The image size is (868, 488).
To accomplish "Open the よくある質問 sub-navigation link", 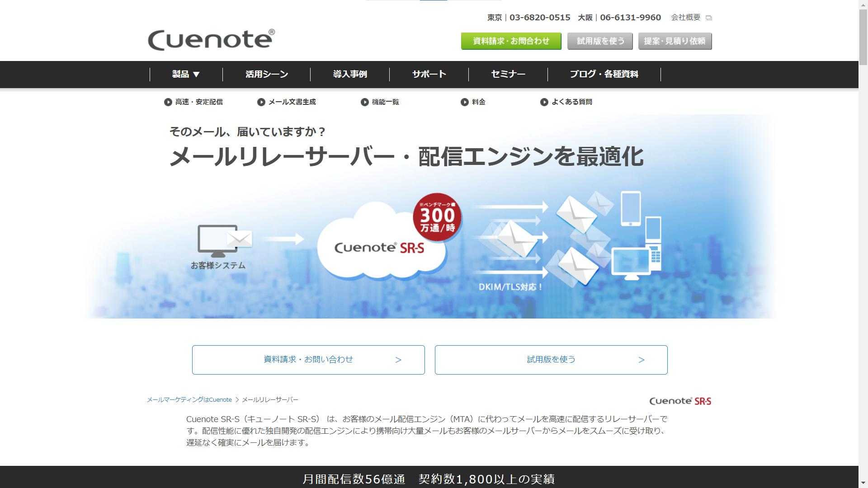I will tap(572, 102).
